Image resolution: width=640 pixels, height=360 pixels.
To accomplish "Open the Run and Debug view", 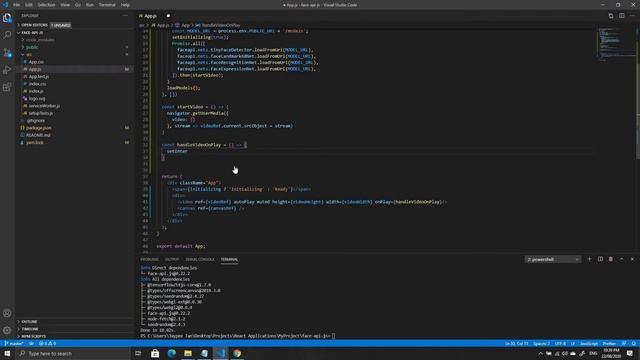I will [7, 70].
